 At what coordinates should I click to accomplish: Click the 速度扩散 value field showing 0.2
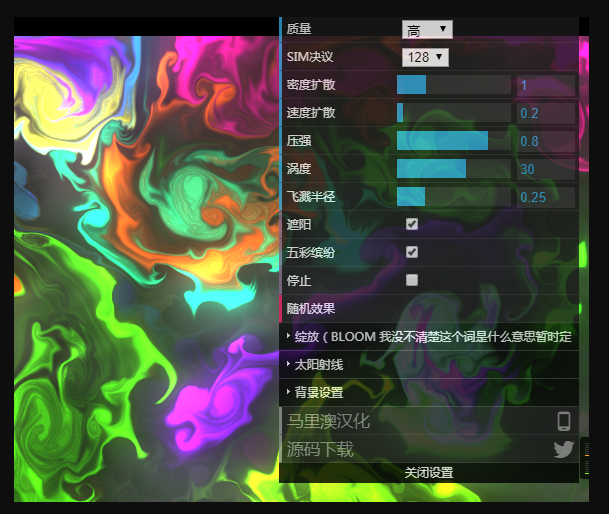(546, 113)
